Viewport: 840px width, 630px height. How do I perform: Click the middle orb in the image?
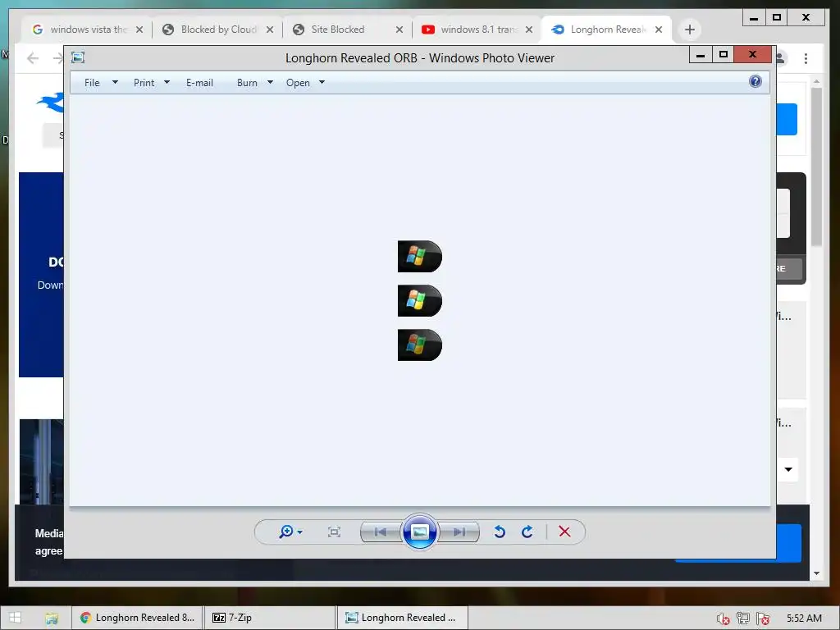pyautogui.click(x=419, y=300)
